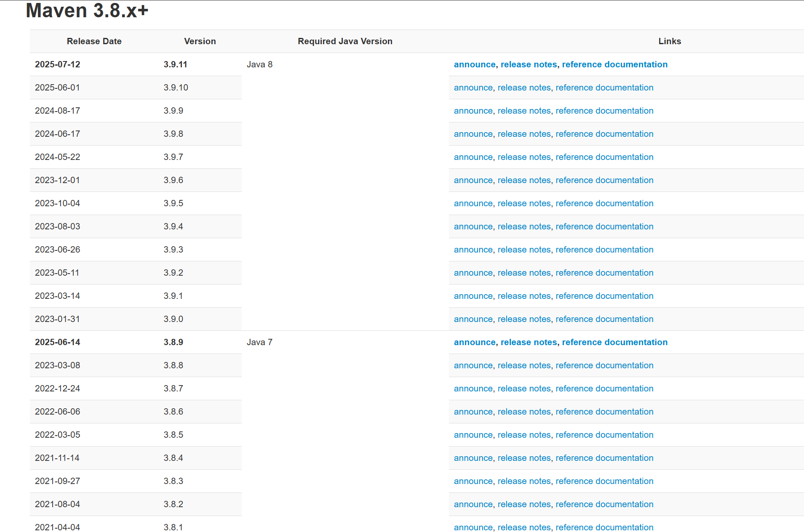This screenshot has height=532, width=804.
Task: Click the Maven 3.8.x+ heading
Action: 87,11
